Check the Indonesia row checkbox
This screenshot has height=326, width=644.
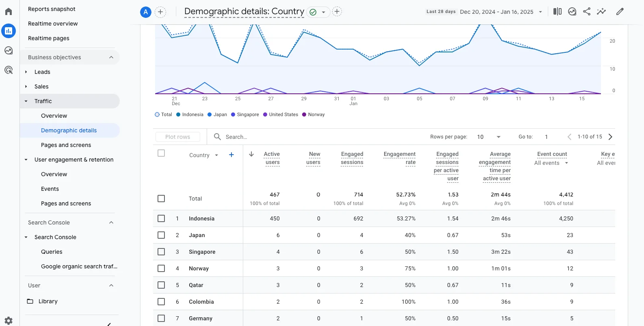(x=161, y=218)
